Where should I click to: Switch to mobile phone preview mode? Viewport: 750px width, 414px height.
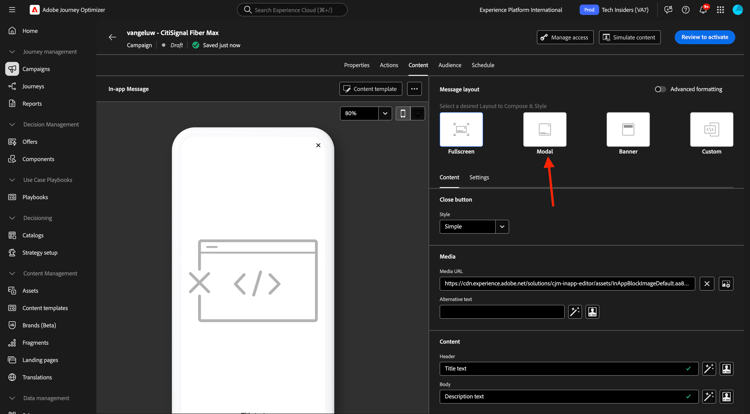click(x=403, y=113)
